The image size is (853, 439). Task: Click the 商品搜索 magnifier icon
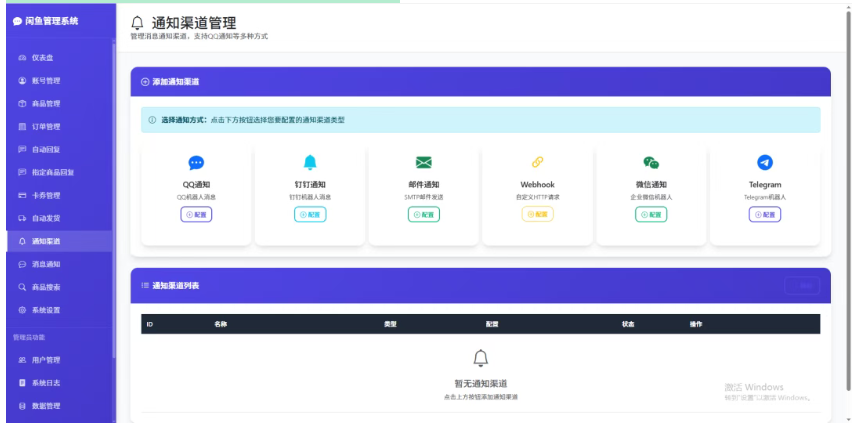[x=22, y=287]
